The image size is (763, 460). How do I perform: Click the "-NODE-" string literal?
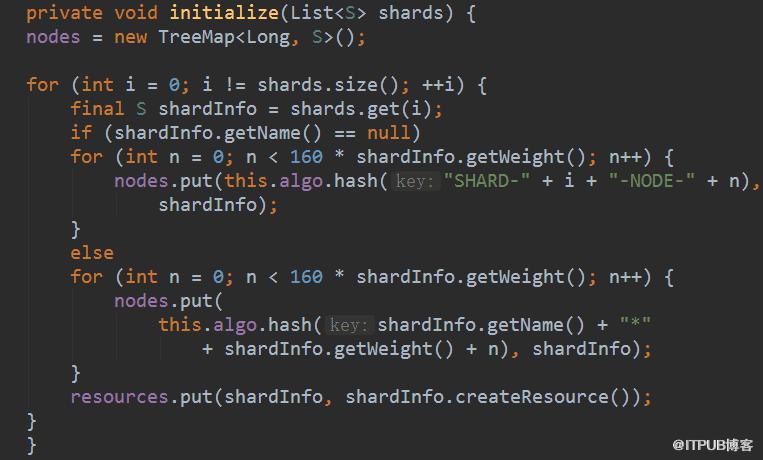click(x=652, y=181)
